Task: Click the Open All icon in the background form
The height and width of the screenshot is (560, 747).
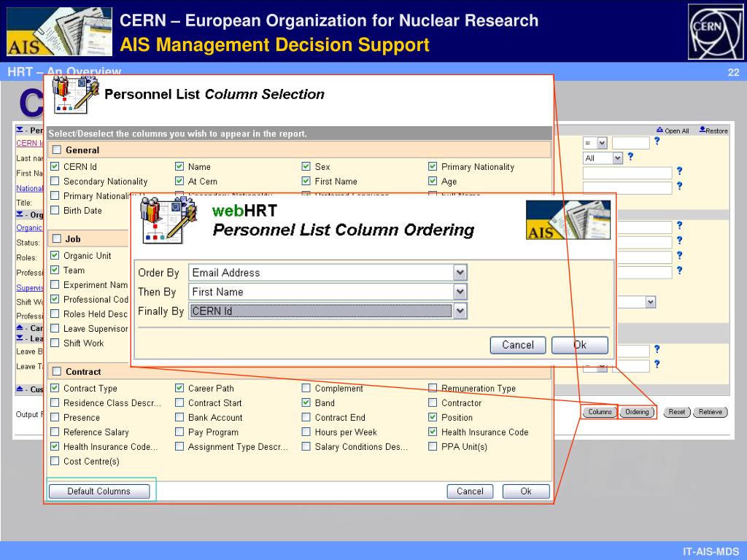Action: point(659,130)
